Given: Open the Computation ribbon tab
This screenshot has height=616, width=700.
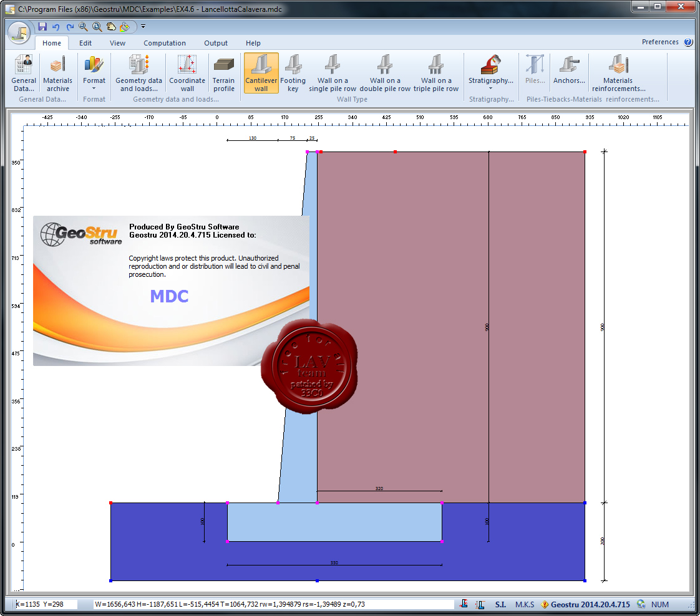Looking at the screenshot, I should [x=165, y=43].
